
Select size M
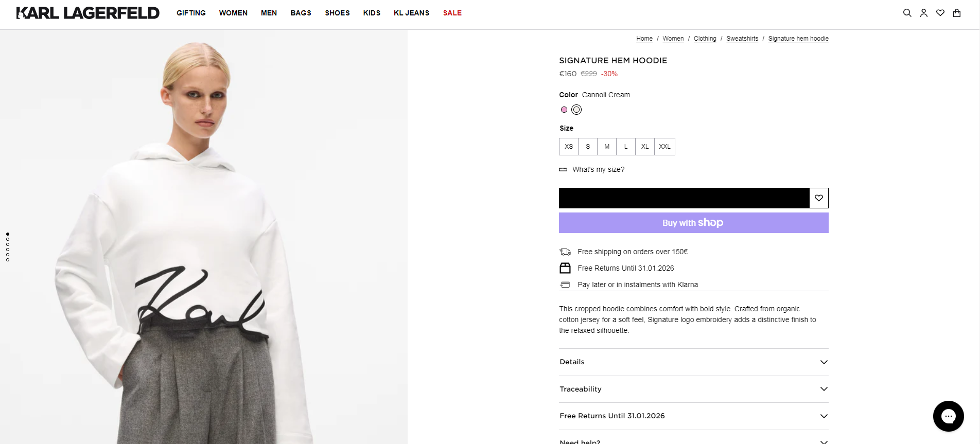click(607, 147)
